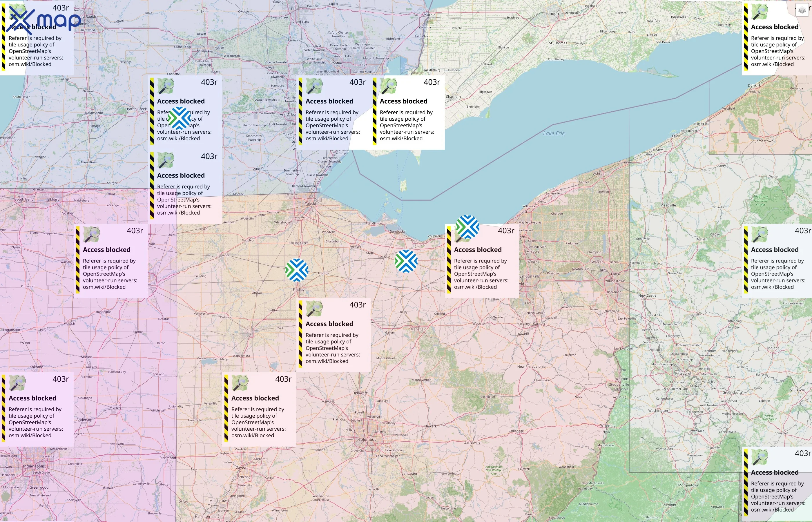Select the marker west of Ann Arbor
812x522 pixels.
coord(179,118)
